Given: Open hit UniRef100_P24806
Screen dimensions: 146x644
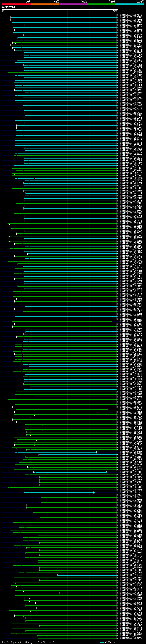Looking at the screenshot, I should (x=131, y=30).
